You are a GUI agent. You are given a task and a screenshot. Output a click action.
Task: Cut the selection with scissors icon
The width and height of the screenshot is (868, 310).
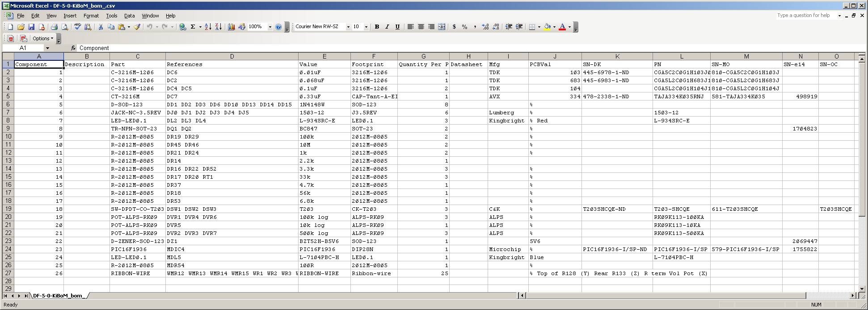[101, 27]
